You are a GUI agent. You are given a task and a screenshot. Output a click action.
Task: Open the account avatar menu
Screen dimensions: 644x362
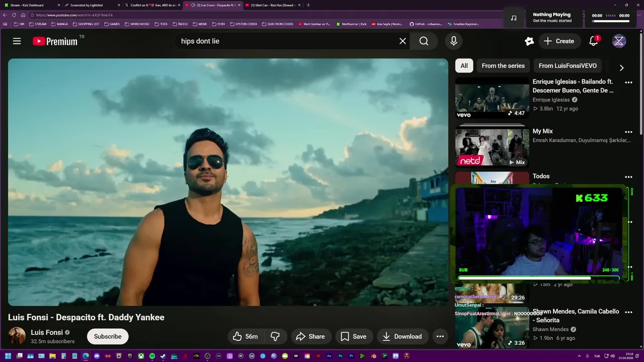point(619,41)
